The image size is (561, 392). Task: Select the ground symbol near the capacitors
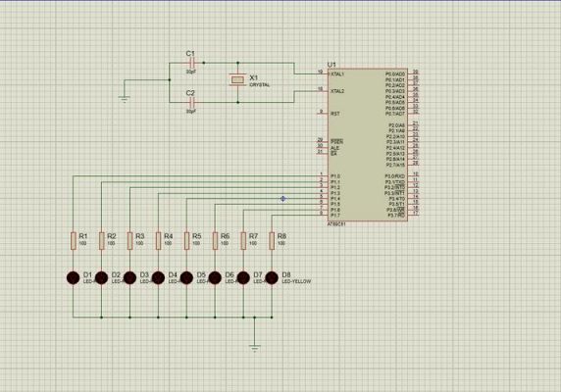[125, 99]
